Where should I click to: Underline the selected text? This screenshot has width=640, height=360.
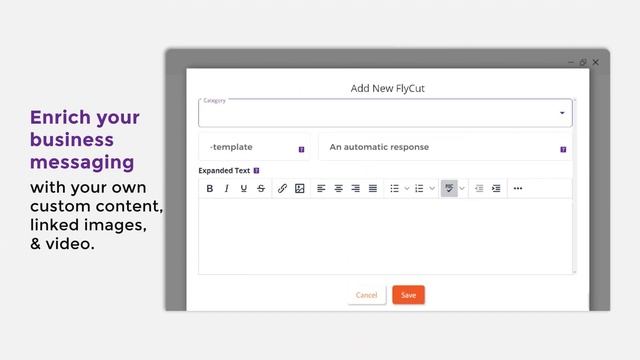point(244,188)
